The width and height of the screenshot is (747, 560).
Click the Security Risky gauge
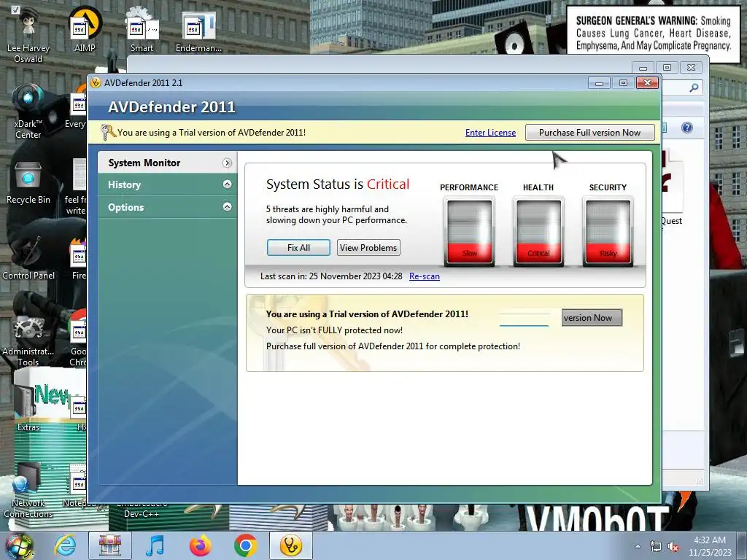608,231
